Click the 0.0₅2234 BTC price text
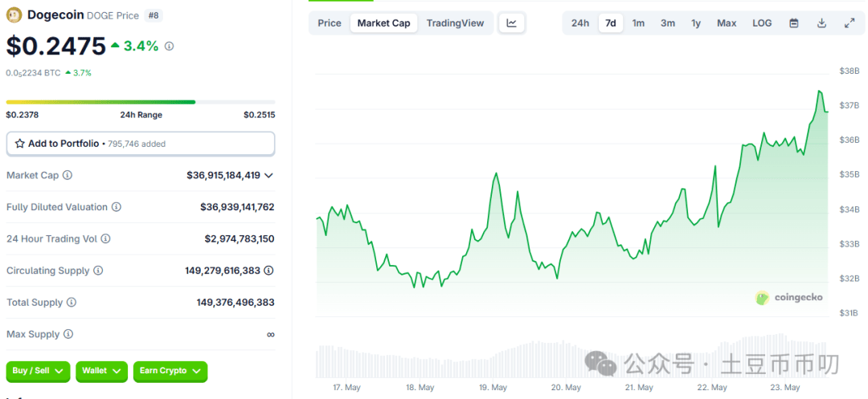Screen dimensions: 868x399 [33, 73]
